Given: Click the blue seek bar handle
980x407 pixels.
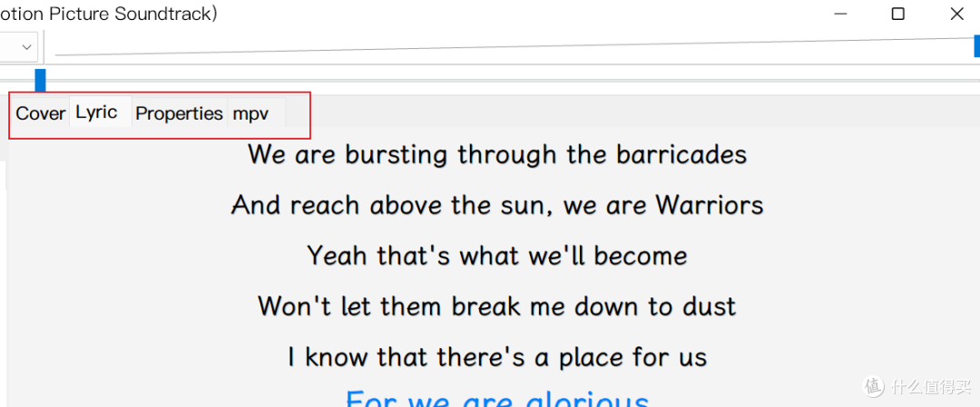Looking at the screenshot, I should pos(40,80).
